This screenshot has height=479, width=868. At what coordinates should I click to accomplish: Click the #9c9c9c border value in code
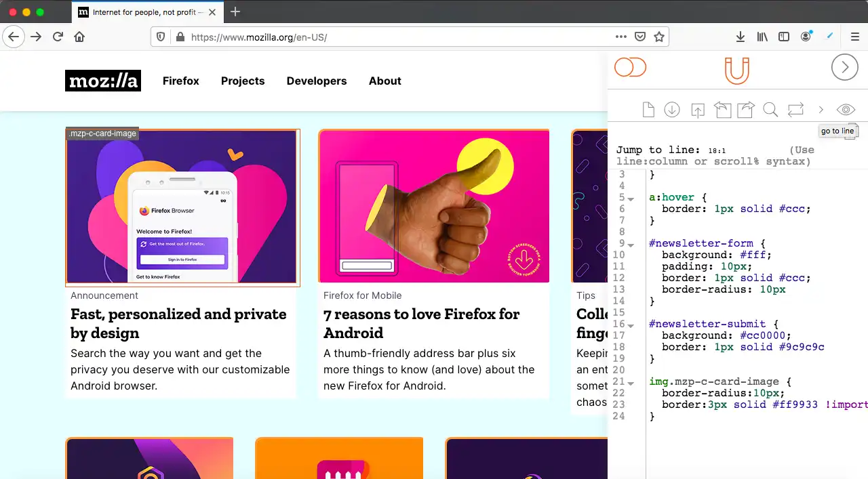click(802, 347)
